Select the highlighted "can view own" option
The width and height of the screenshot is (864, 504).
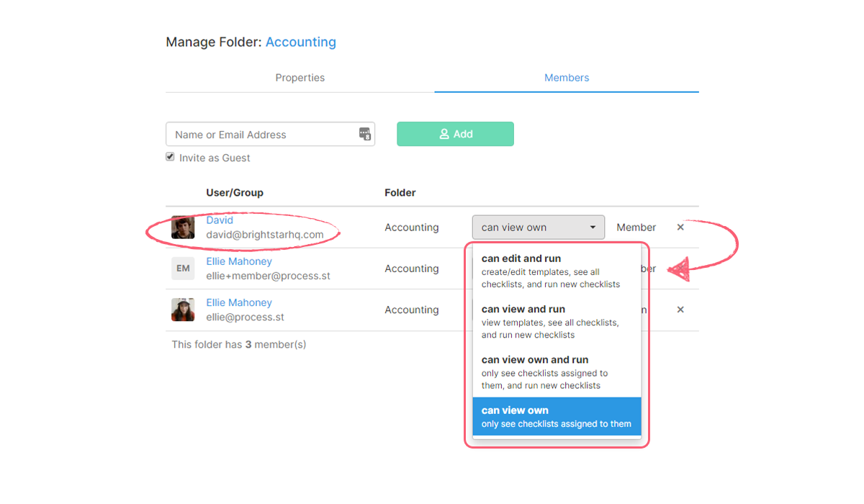point(557,417)
